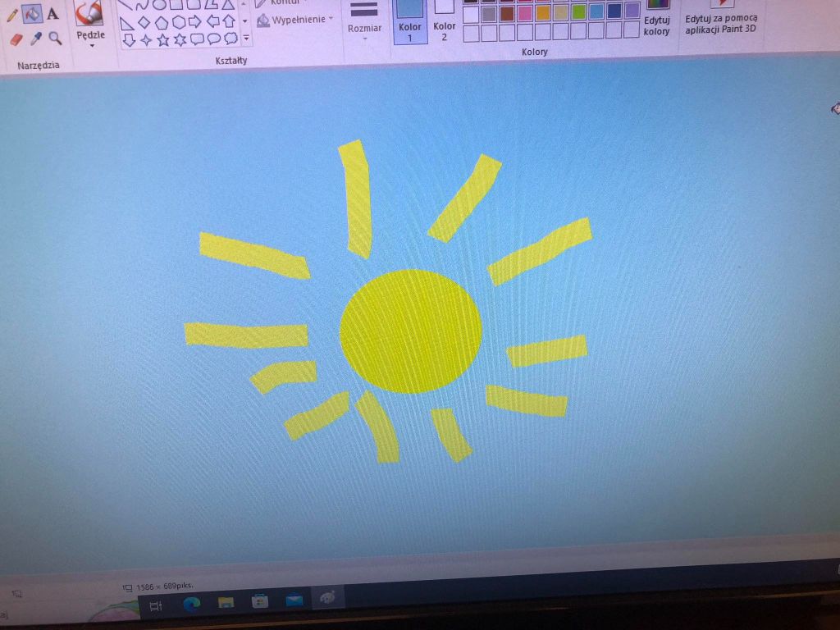Pick the brown color swatch
Image resolution: width=840 pixels, height=630 pixels.
click(506, 13)
